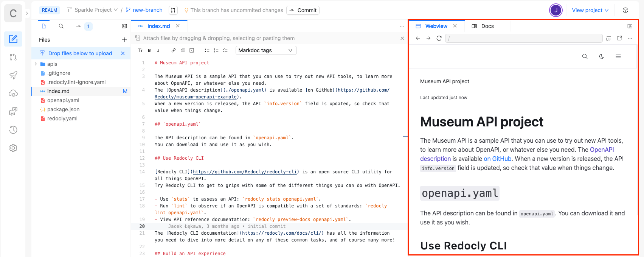The width and height of the screenshot is (644, 257).
Task: Insert a task checklist from the editor toolbar
Action: [x=225, y=50]
